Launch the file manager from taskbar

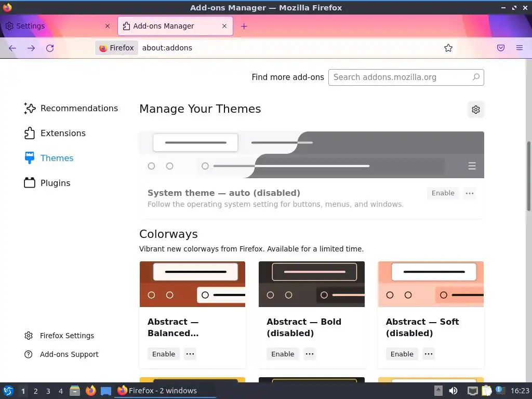[75, 391]
